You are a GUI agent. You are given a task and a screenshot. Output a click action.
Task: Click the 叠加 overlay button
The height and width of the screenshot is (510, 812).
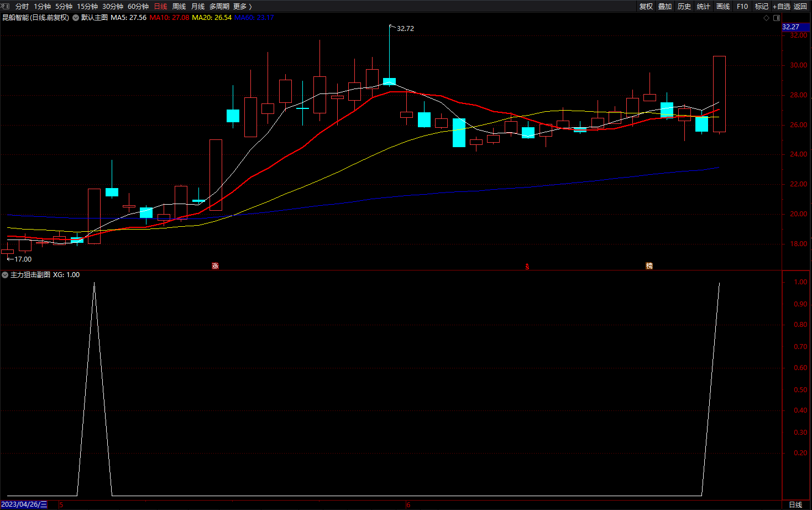coord(665,7)
